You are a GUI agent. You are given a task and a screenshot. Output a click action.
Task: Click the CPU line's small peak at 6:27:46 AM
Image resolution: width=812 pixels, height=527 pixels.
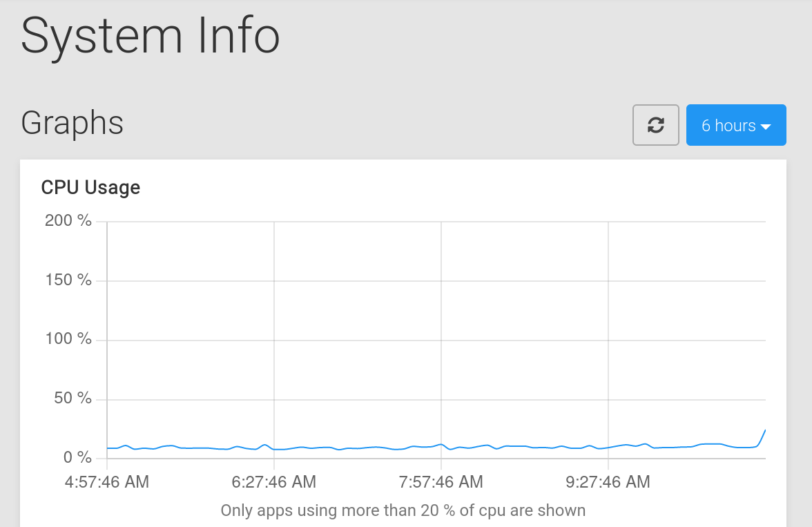(x=266, y=445)
